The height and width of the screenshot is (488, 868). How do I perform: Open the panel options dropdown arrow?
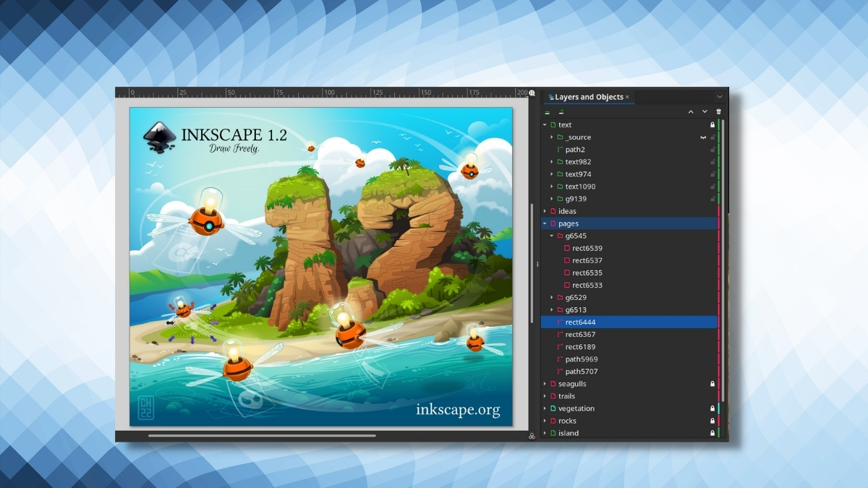[719, 97]
